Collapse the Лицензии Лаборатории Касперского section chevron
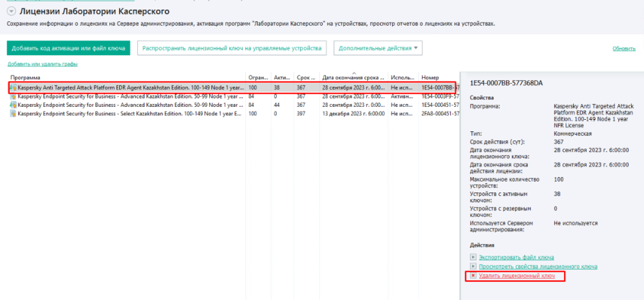The image size is (644, 300). [x=11, y=11]
